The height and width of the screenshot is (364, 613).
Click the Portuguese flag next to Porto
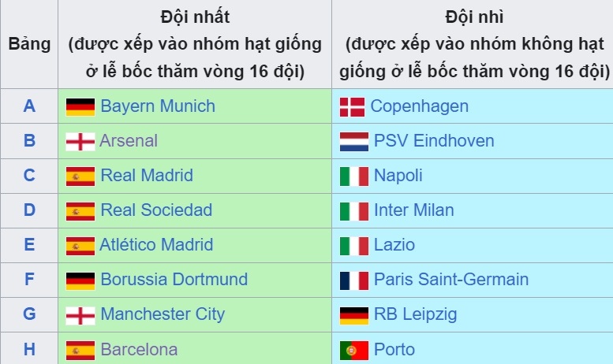tap(354, 351)
